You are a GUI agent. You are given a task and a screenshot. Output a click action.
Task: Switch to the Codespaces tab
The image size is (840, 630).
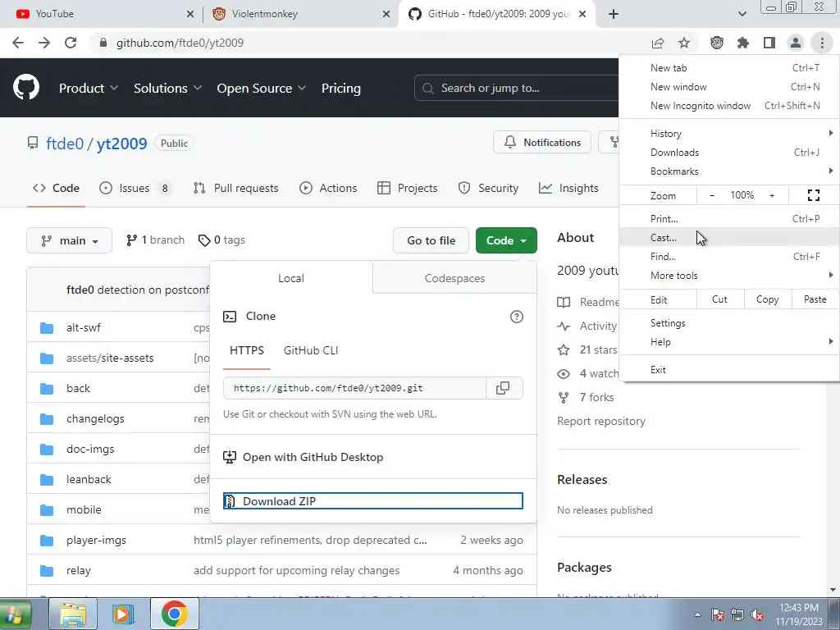[x=454, y=278]
